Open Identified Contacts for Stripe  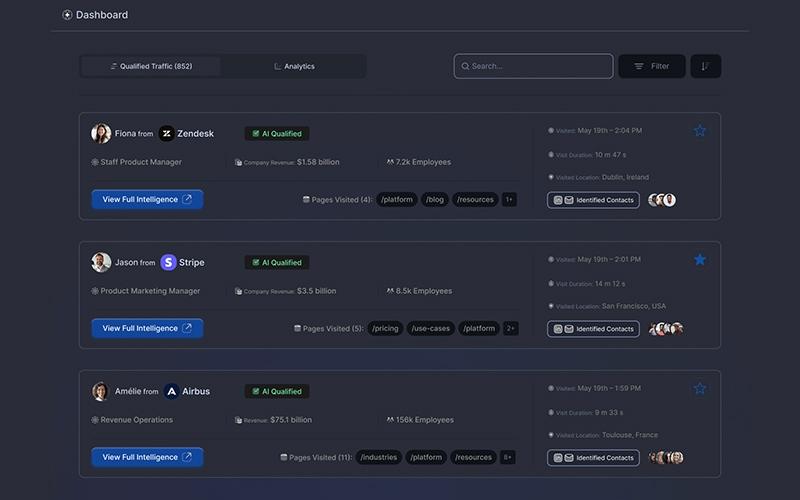tap(593, 329)
